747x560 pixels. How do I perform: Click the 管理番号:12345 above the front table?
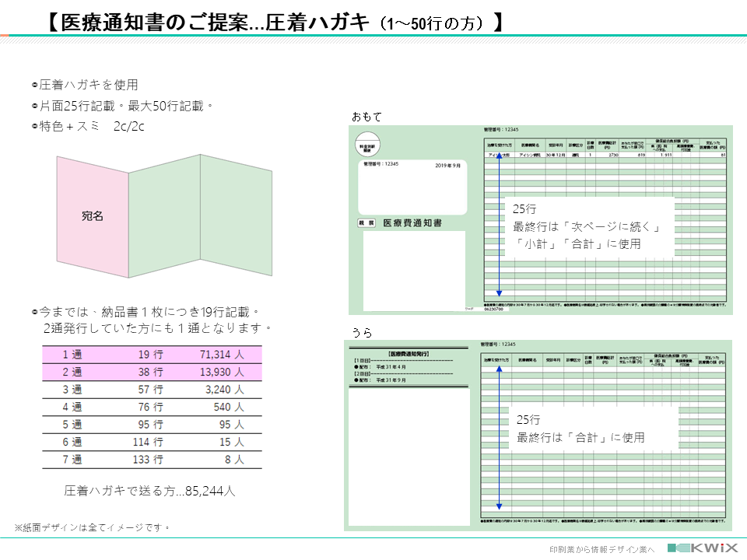pyautogui.click(x=501, y=130)
